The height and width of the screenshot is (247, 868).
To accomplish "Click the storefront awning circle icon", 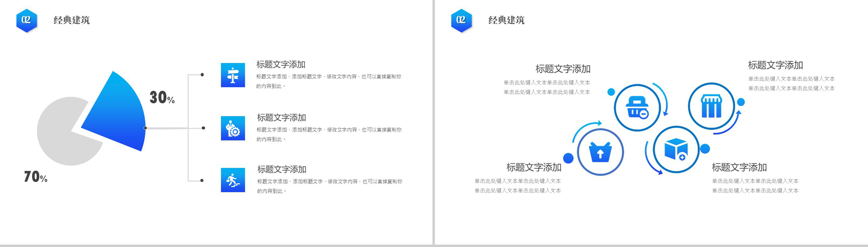I will click(x=711, y=106).
